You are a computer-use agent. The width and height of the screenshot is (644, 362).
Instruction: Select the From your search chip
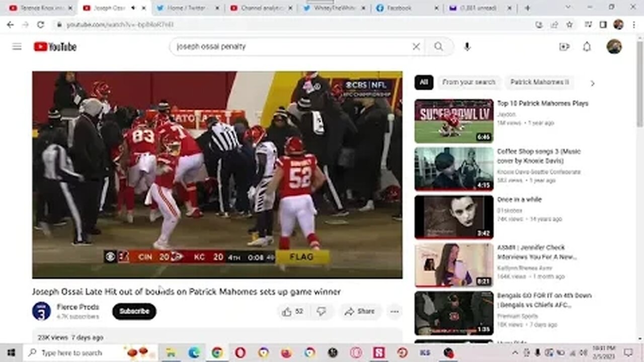click(468, 82)
